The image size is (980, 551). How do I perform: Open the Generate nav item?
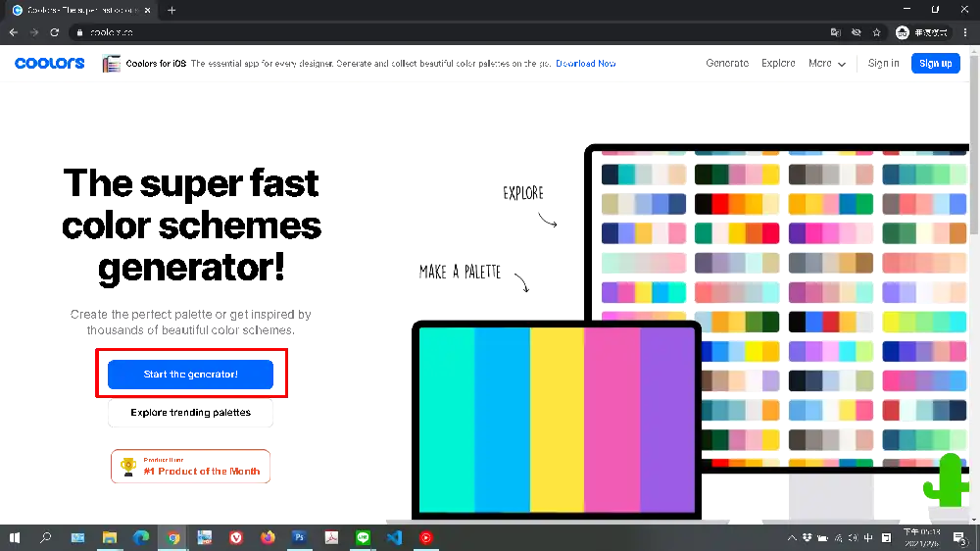[727, 63]
